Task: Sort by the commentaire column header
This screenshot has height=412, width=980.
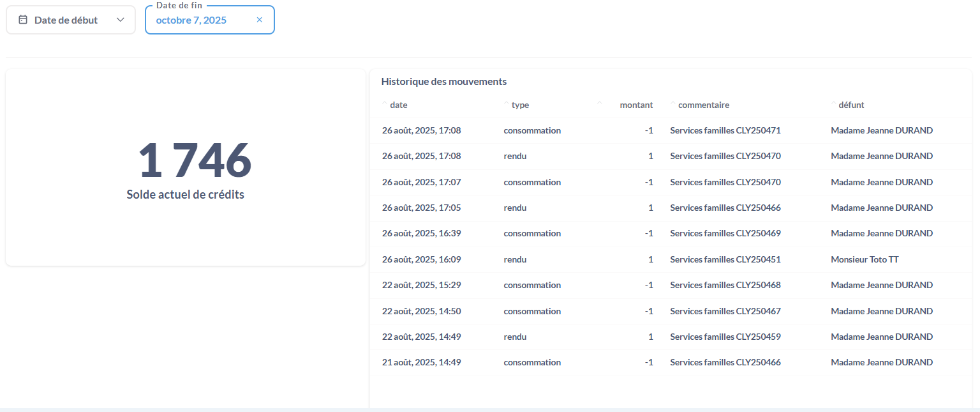Action: [703, 105]
